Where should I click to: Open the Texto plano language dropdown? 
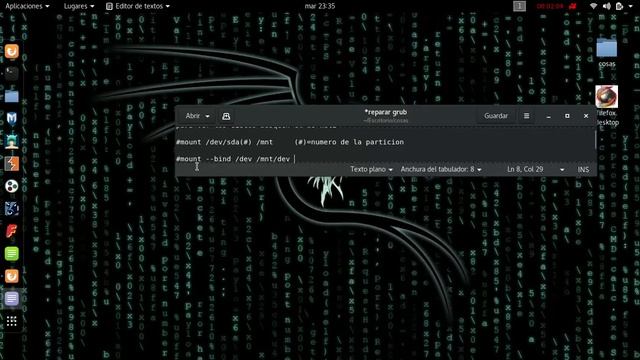(x=371, y=169)
